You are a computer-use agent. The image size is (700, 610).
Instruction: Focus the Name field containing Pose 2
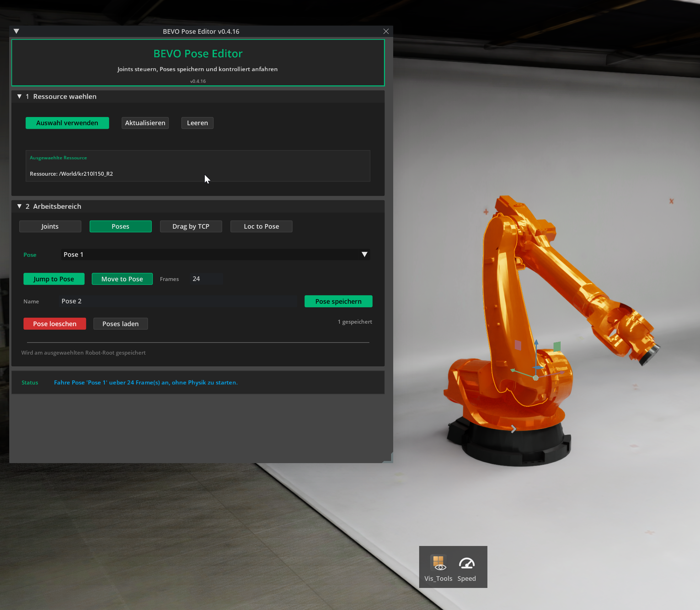(x=178, y=301)
